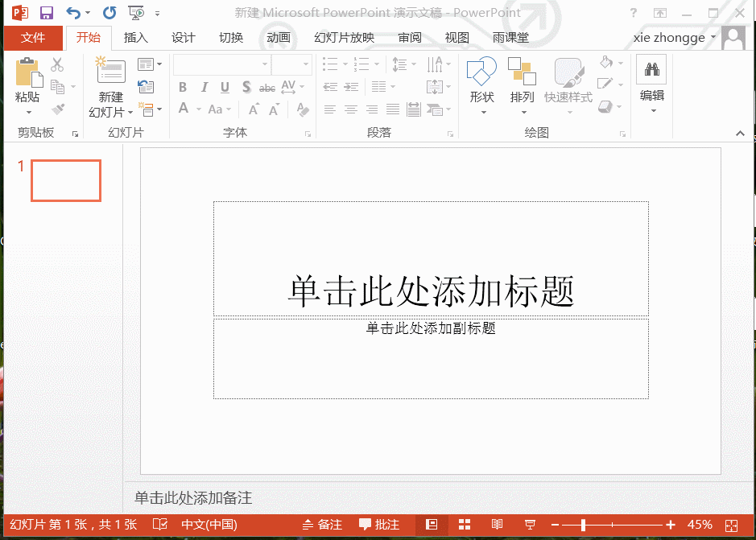Switch to Slide Sorter view icon

[465, 524]
